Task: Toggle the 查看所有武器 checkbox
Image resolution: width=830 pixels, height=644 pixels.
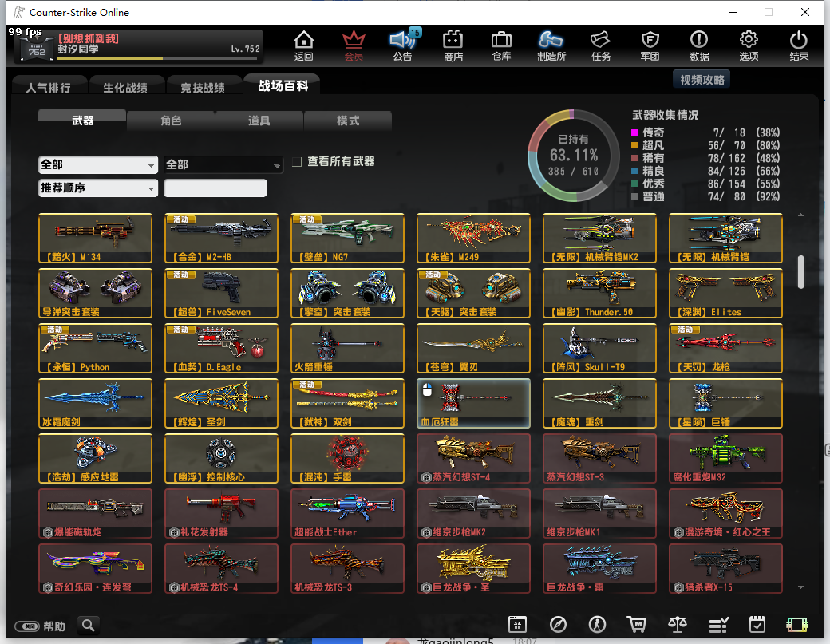Action: point(297,162)
